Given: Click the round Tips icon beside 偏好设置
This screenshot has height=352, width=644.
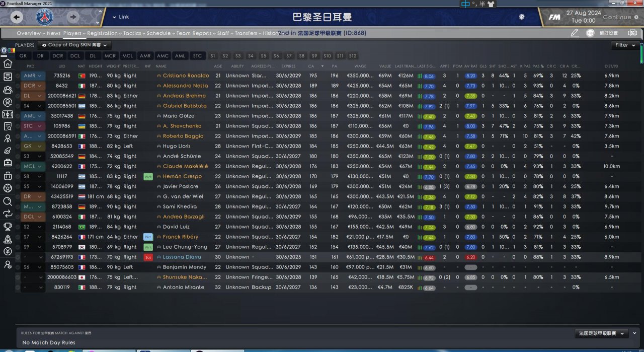Looking at the screenshot, I should [590, 33].
